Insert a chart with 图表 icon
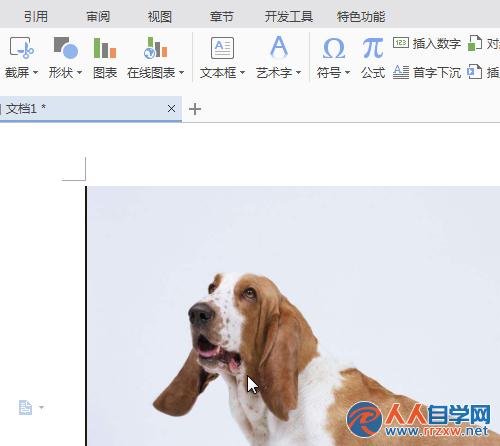Image resolution: width=500 pixels, height=446 pixels. click(105, 48)
